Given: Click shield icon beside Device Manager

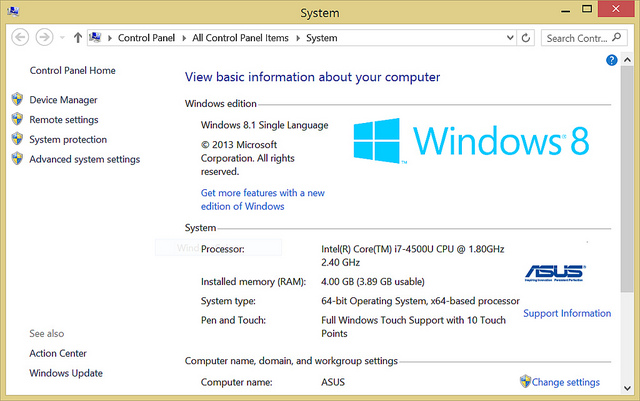Looking at the screenshot, I should [x=17, y=99].
